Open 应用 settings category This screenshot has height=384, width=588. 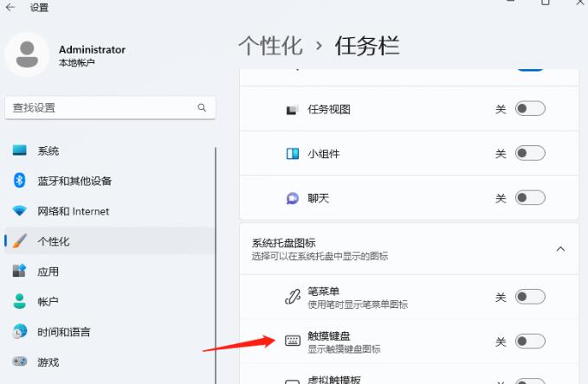pyautogui.click(x=110, y=272)
